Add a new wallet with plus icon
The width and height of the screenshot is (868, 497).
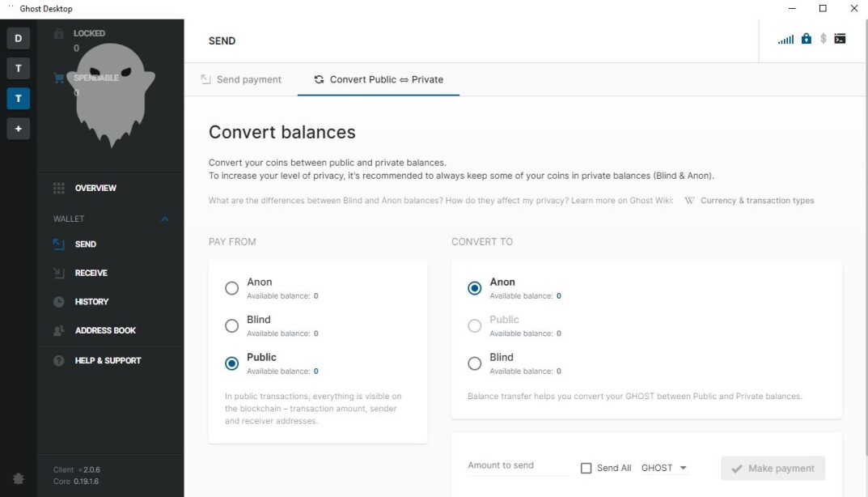coord(19,129)
